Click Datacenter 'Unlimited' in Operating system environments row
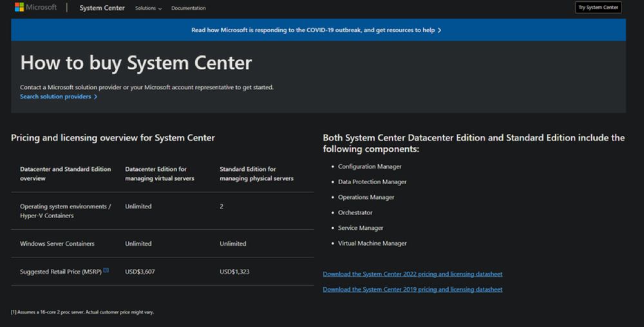 click(138, 207)
